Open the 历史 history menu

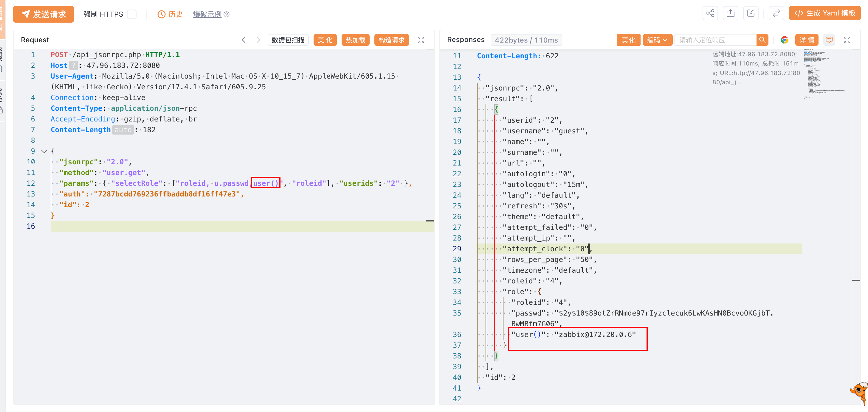(170, 14)
